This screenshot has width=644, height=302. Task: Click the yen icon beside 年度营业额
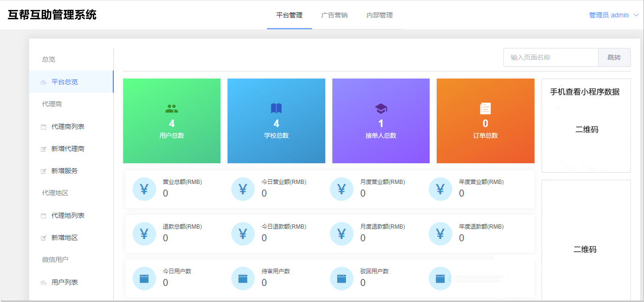click(x=440, y=189)
